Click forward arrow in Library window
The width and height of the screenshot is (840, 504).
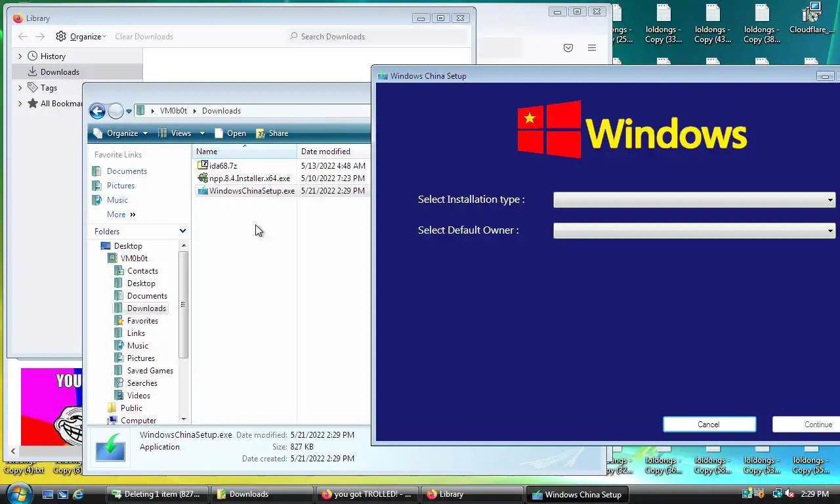(x=40, y=37)
